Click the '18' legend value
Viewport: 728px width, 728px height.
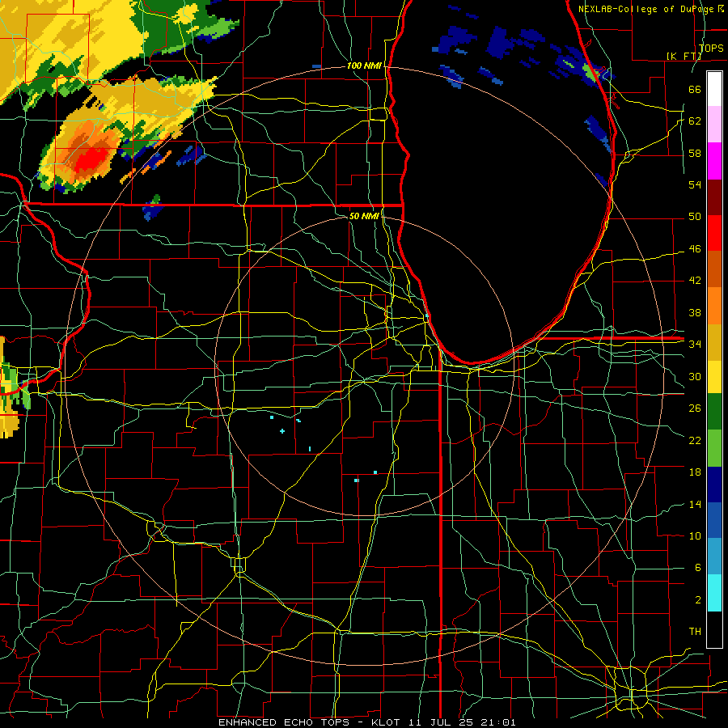[695, 472]
